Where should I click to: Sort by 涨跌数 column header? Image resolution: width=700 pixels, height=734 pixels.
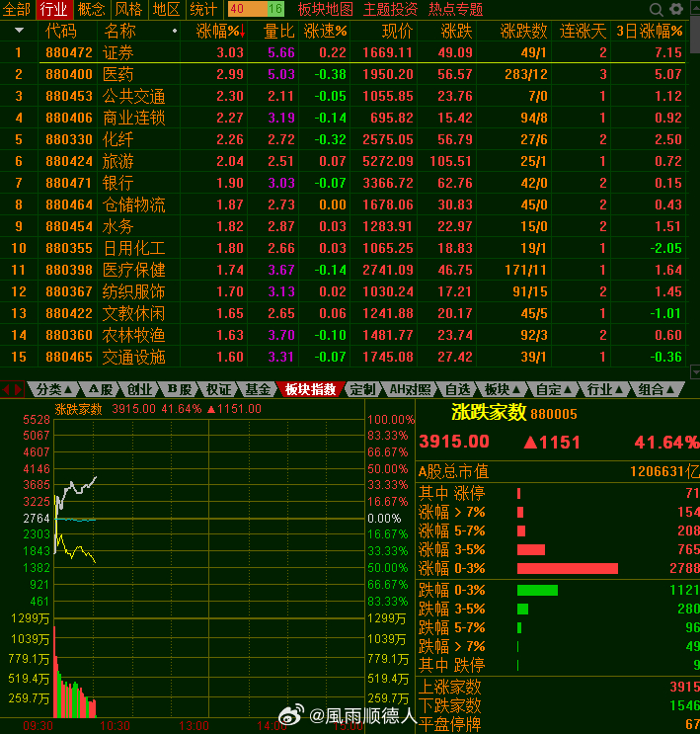click(x=523, y=32)
